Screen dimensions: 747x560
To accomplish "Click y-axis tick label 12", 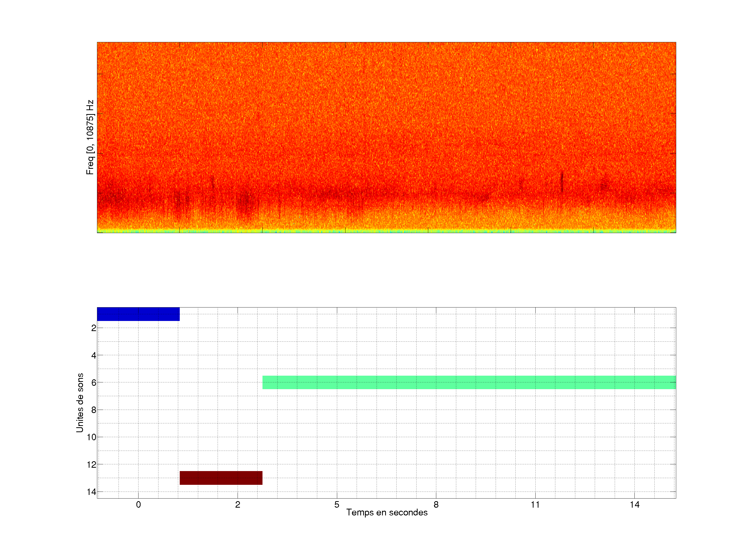I will [x=92, y=465].
